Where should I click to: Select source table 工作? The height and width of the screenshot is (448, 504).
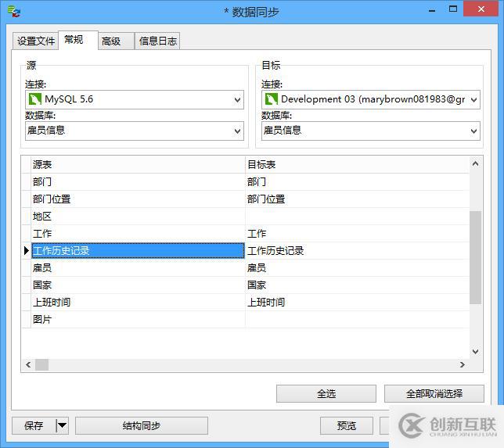coord(139,234)
